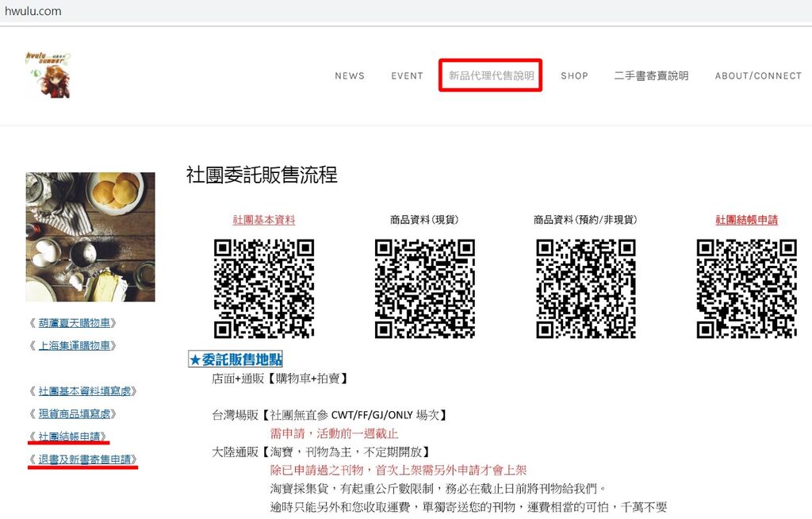Viewport: 812px width, 519px height.
Task: Click the 商品資料(預約/非現貨) label
Action: click(x=585, y=220)
